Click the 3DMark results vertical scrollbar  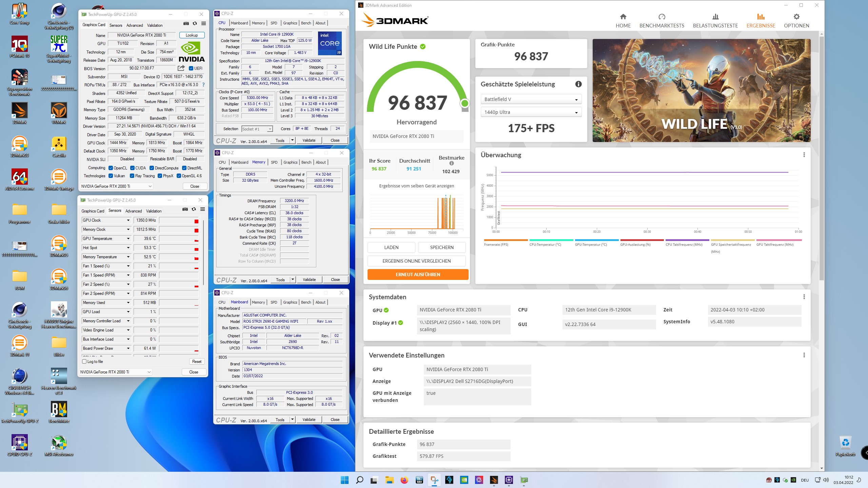pos(821,159)
